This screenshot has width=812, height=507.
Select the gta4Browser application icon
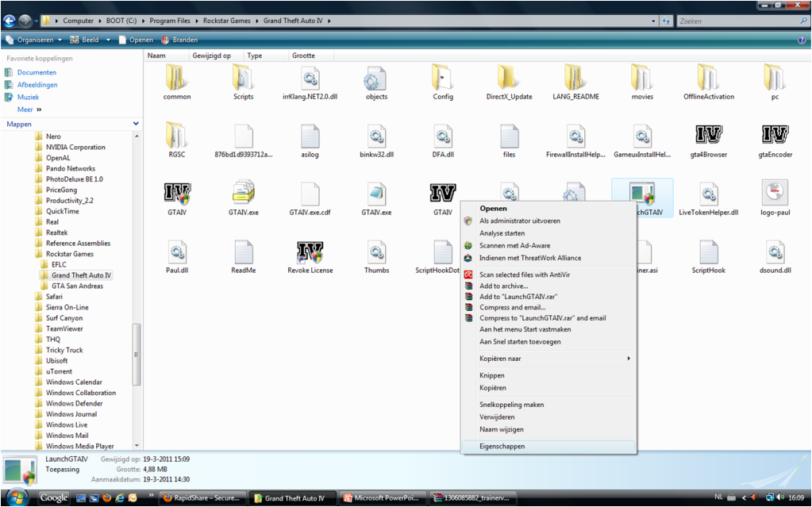tap(709, 136)
